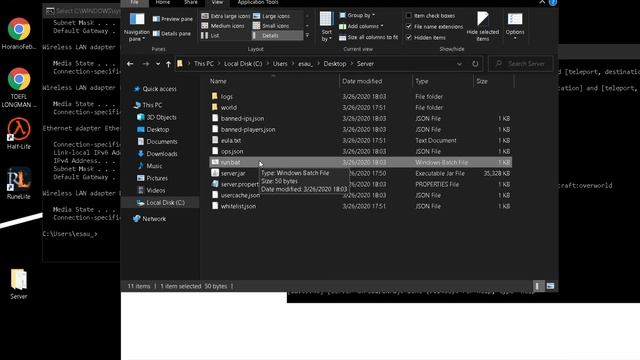640x360 pixels.
Task: Select Medium icons layout
Action: point(223,26)
